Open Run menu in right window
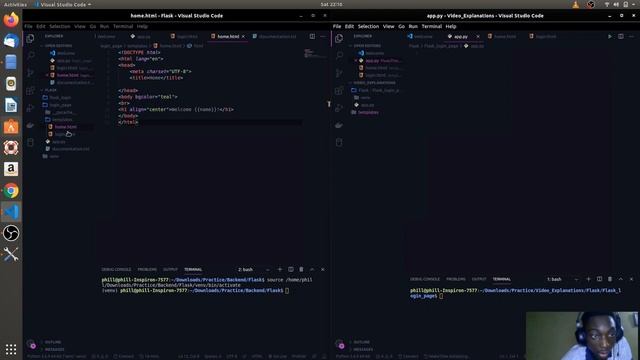 413,26
